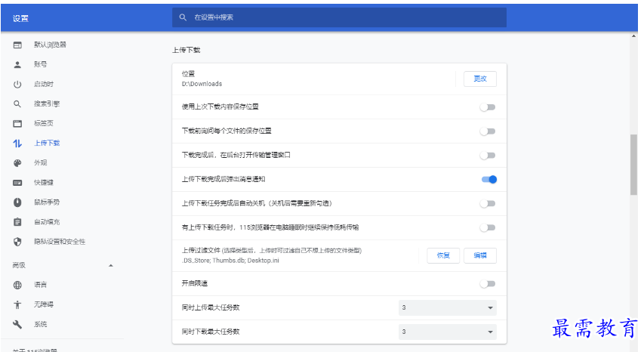
Task: Click the D:\Downloads path text
Action: 202,84
